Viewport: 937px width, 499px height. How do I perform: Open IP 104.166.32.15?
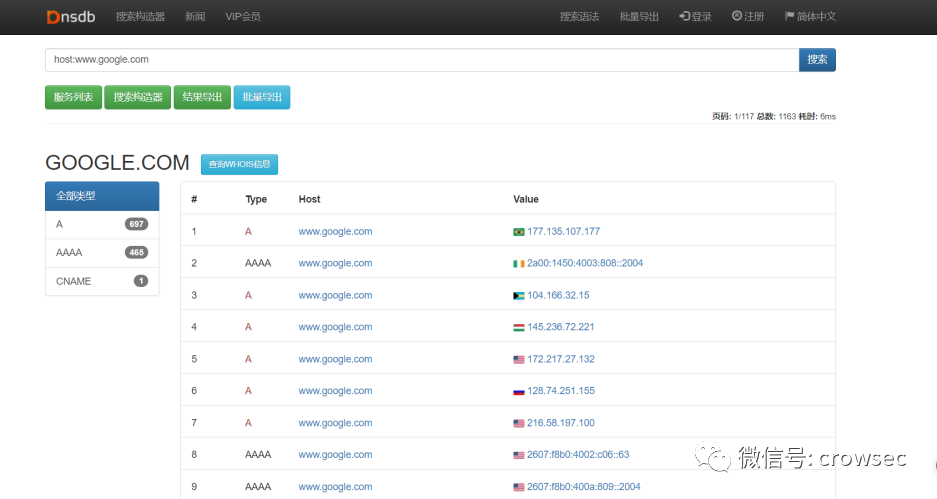coord(558,295)
